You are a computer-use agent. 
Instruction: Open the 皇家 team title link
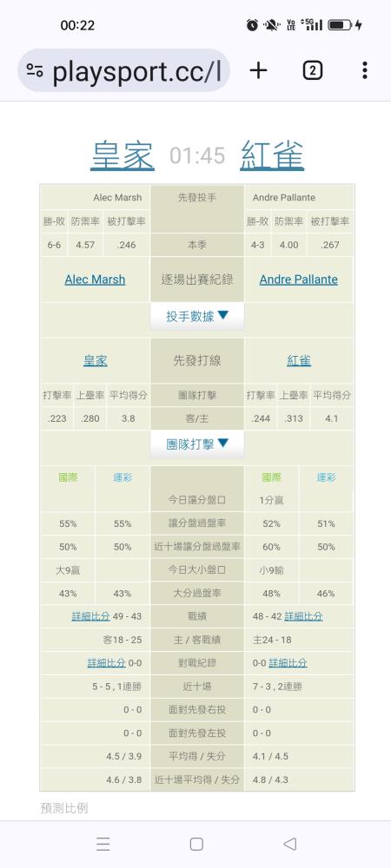click(123, 155)
